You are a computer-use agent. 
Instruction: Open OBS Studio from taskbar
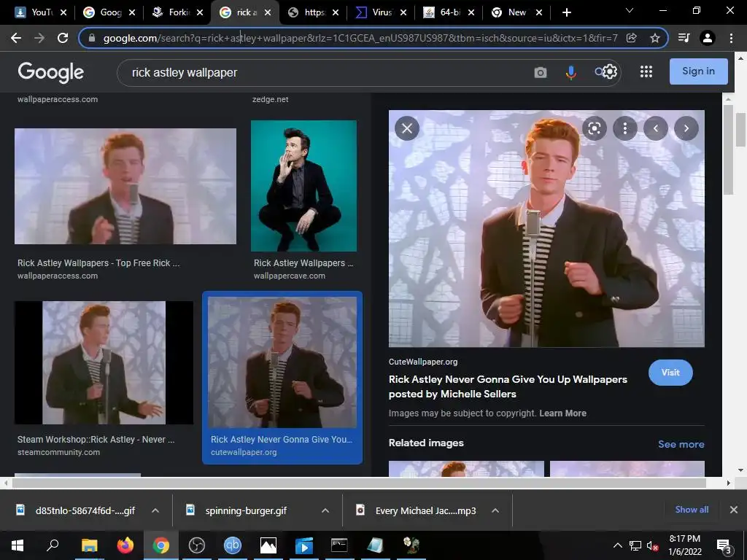197,545
